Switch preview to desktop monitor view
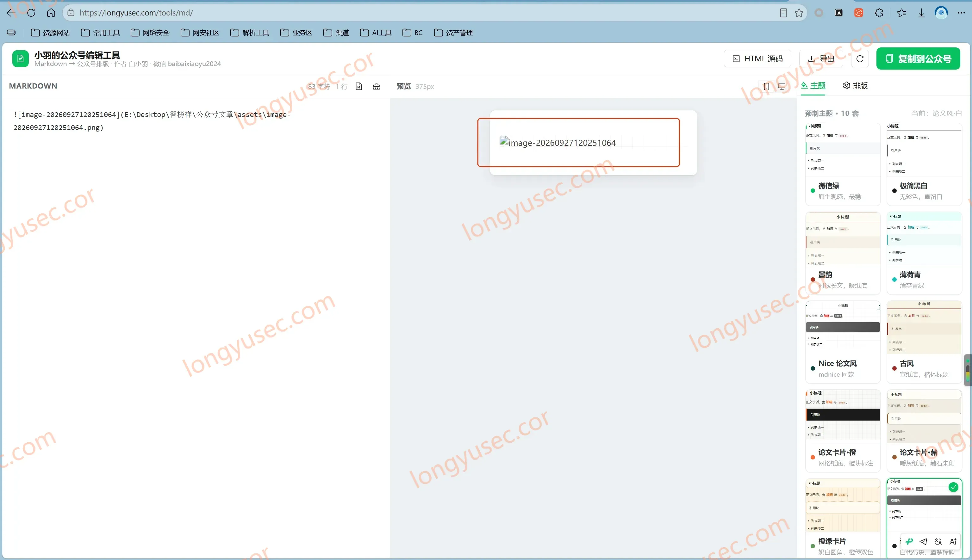The height and width of the screenshot is (560, 972). pos(782,87)
